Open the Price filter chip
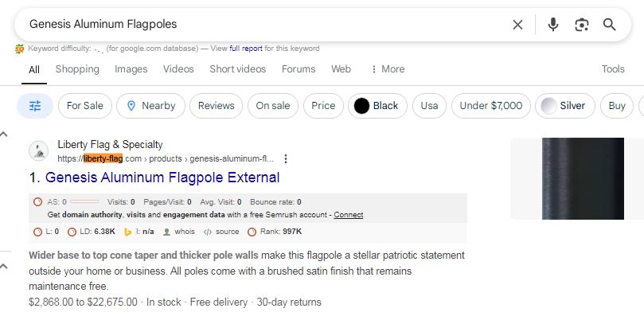644x320 pixels. point(323,106)
